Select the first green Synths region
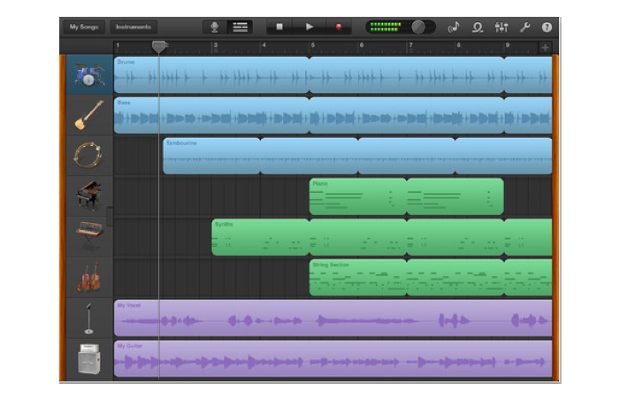The image size is (620, 400). (x=261, y=237)
